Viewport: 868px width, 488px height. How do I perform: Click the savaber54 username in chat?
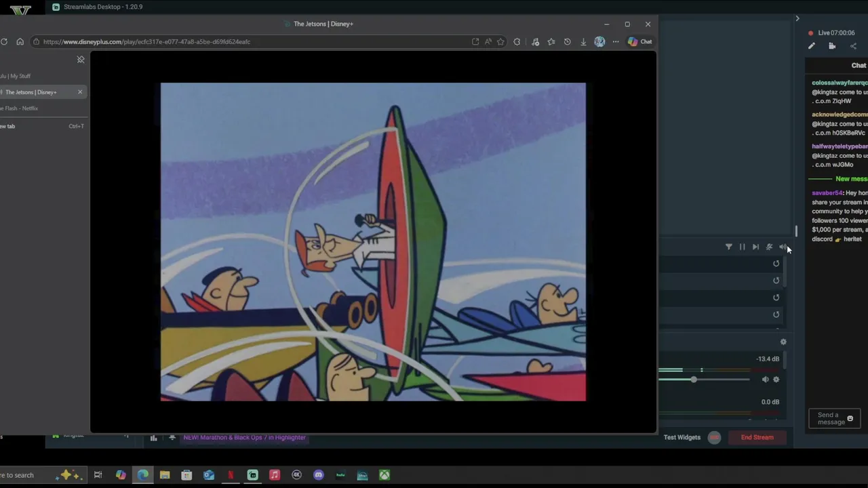[x=827, y=193]
